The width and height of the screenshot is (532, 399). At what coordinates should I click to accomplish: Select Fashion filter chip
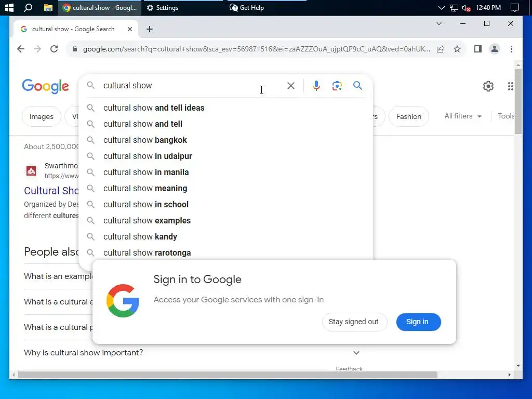408,116
